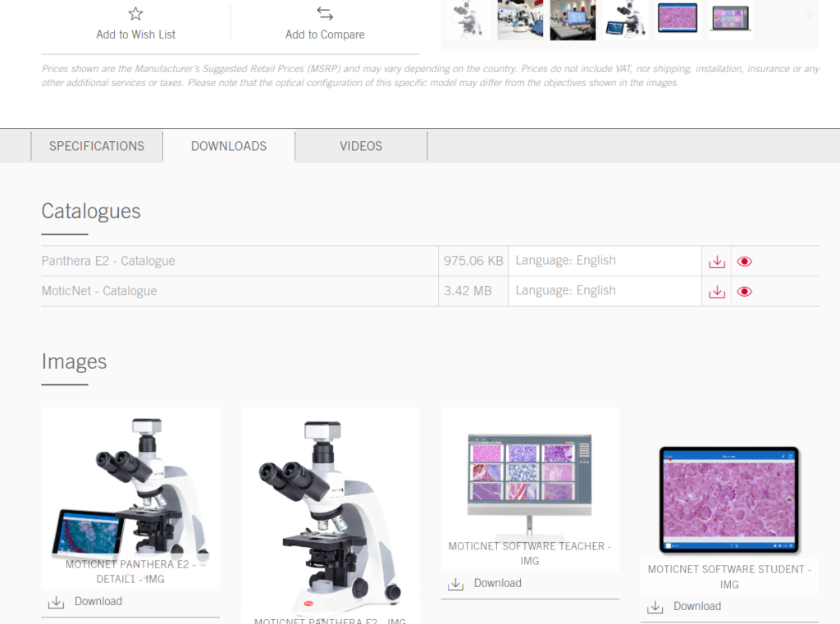
Task: Click the Images section heading
Action: pyautogui.click(x=74, y=362)
